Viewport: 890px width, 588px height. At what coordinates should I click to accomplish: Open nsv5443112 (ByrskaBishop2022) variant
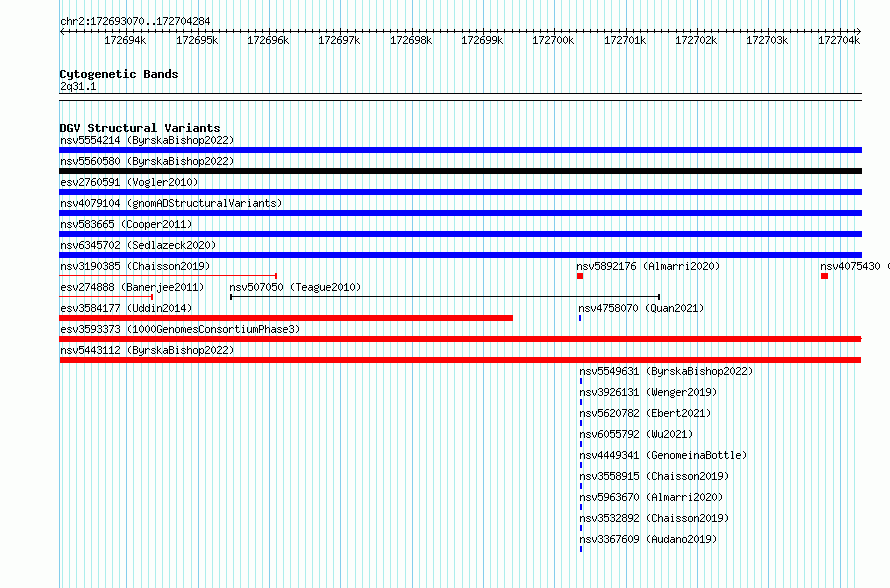[147, 350]
